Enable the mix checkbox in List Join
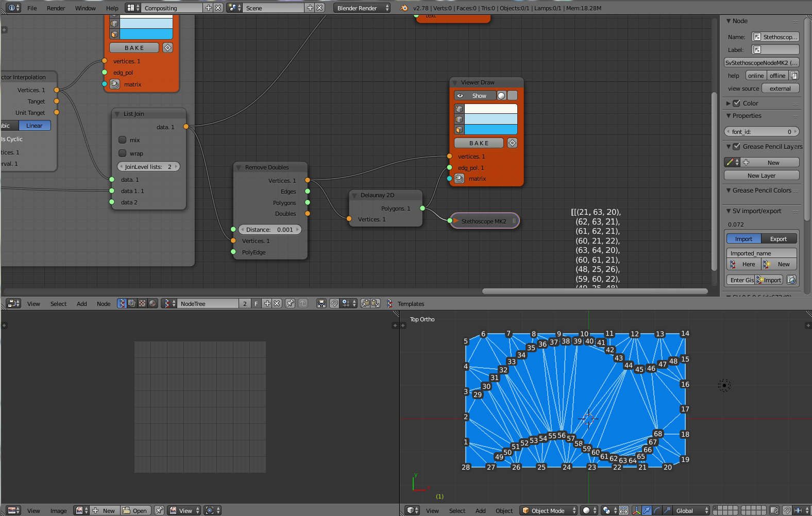Screen dimensions: 812x516 (123, 140)
